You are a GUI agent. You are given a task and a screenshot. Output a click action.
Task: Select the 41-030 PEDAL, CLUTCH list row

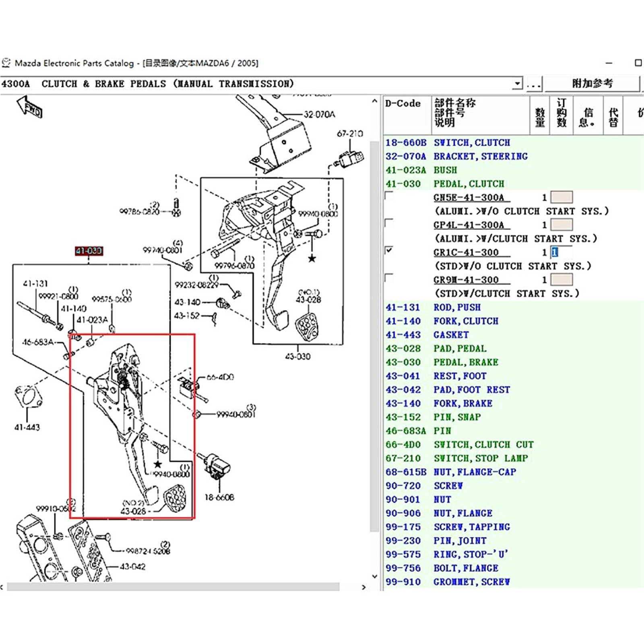point(514,184)
